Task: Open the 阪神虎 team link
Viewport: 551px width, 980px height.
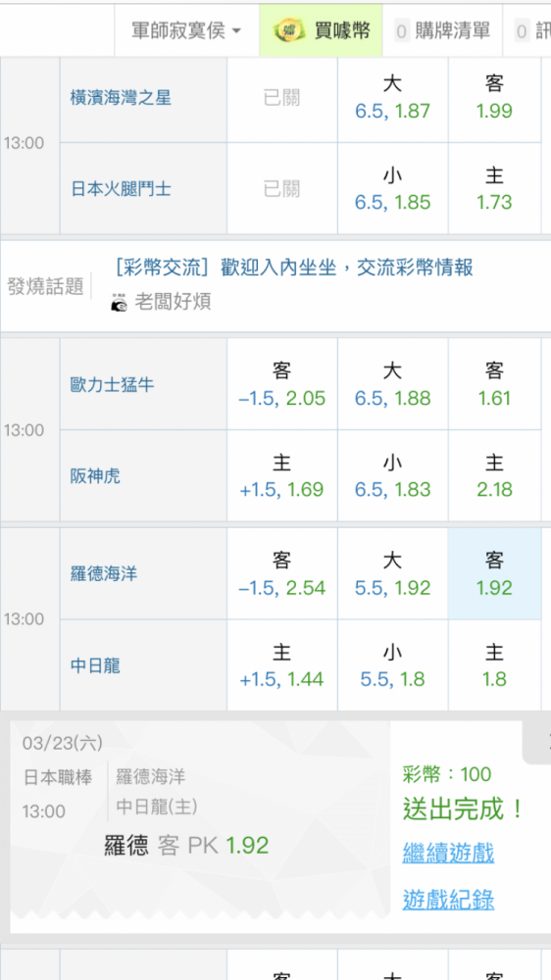Action: (x=95, y=477)
